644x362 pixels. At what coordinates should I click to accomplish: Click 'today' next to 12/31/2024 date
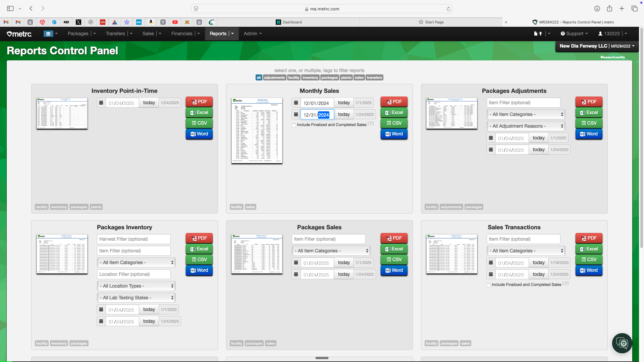coord(344,114)
